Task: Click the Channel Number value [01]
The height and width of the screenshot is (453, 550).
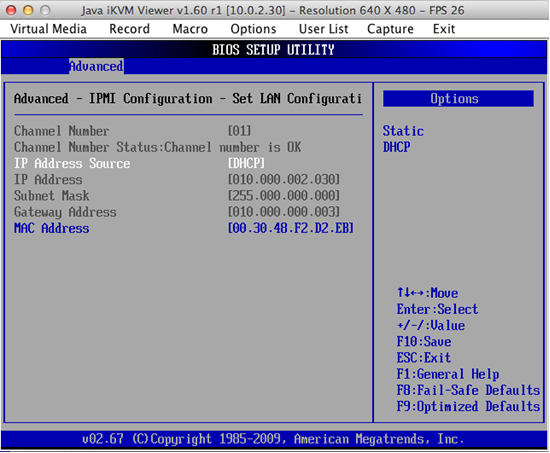Action: [x=240, y=131]
